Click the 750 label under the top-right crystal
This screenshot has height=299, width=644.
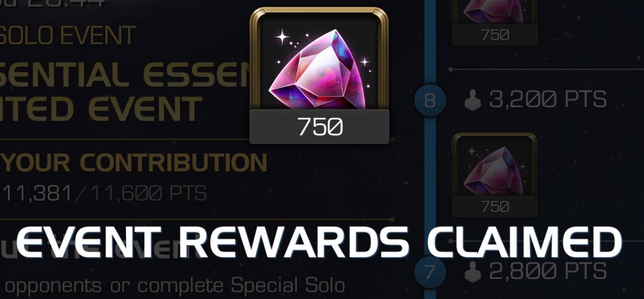point(495,35)
